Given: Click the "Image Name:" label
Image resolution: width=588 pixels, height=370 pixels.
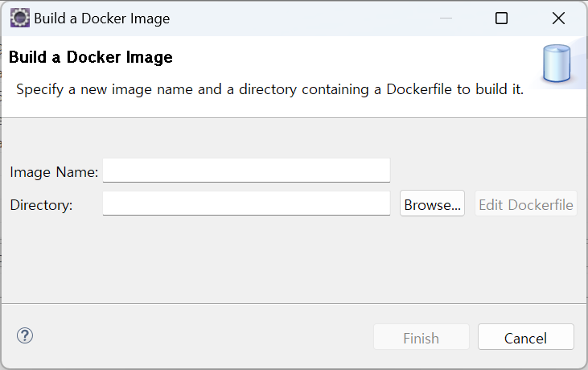Looking at the screenshot, I should [x=54, y=171].
